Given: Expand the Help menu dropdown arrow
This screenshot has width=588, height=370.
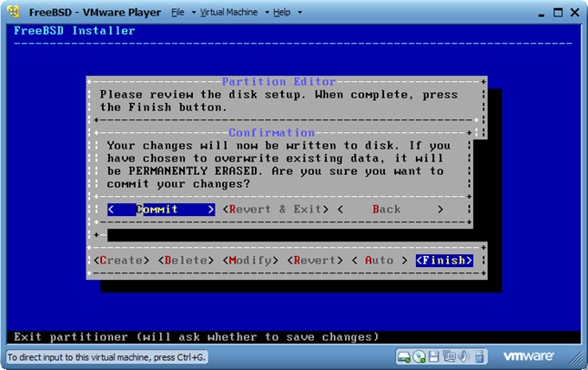Looking at the screenshot, I should click(x=299, y=13).
